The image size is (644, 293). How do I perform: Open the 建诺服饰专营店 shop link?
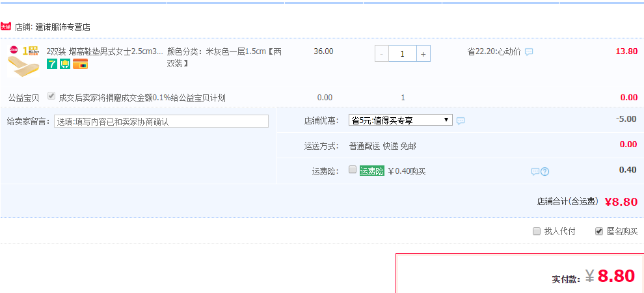[x=62, y=27]
